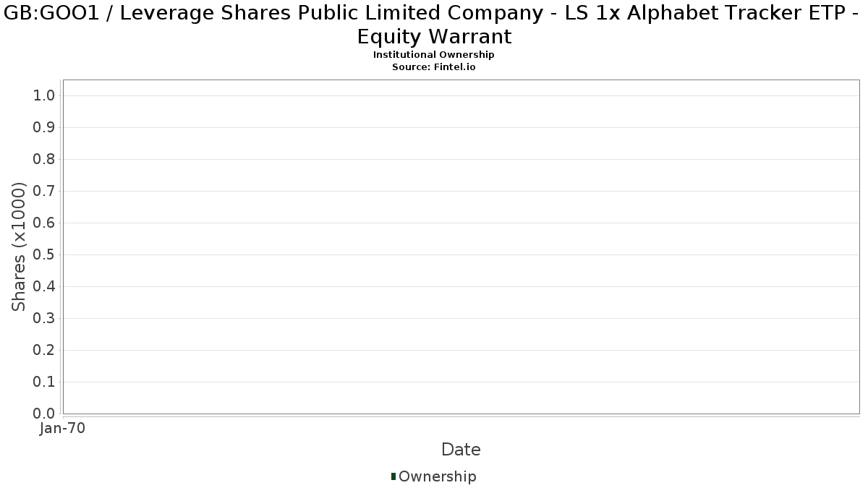
Task: Select the 0.2 y-axis tick label
Action: 45,351
